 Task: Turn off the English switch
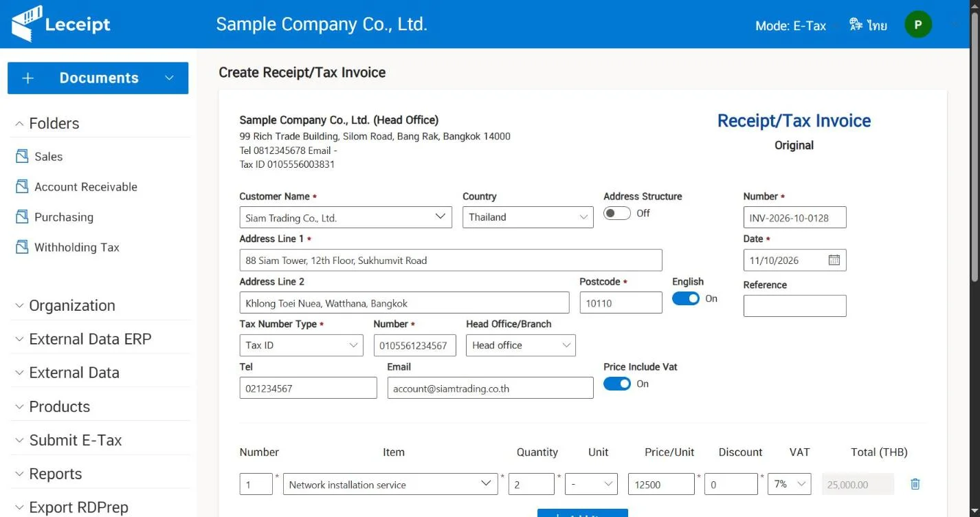pyautogui.click(x=685, y=298)
